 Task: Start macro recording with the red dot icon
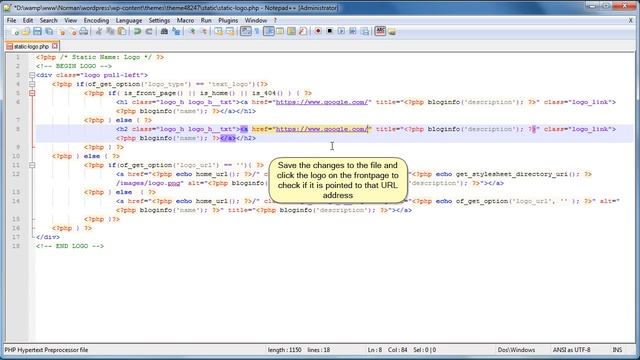coord(318,31)
